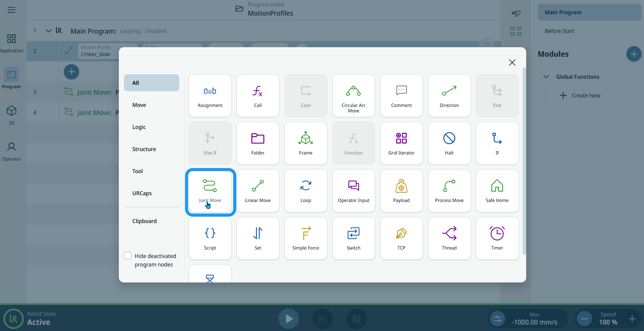Insert a Halt node
This screenshot has height=331, width=644.
tap(449, 144)
